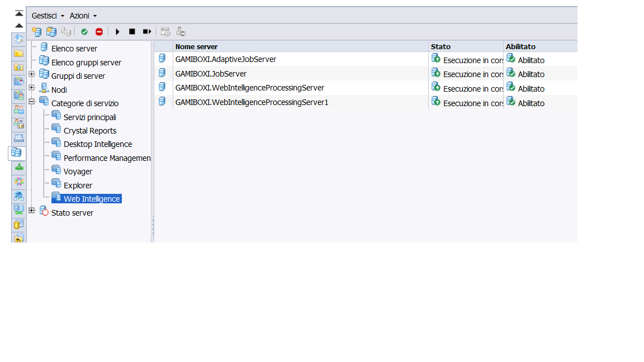The width and height of the screenshot is (644, 362).
Task: Click the greyed-out clone server icon
Action: pyautogui.click(x=66, y=32)
